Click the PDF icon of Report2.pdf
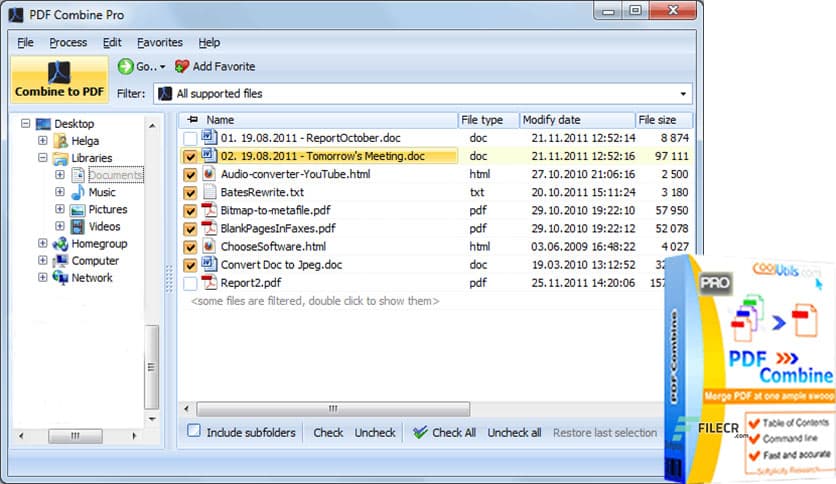 point(209,283)
